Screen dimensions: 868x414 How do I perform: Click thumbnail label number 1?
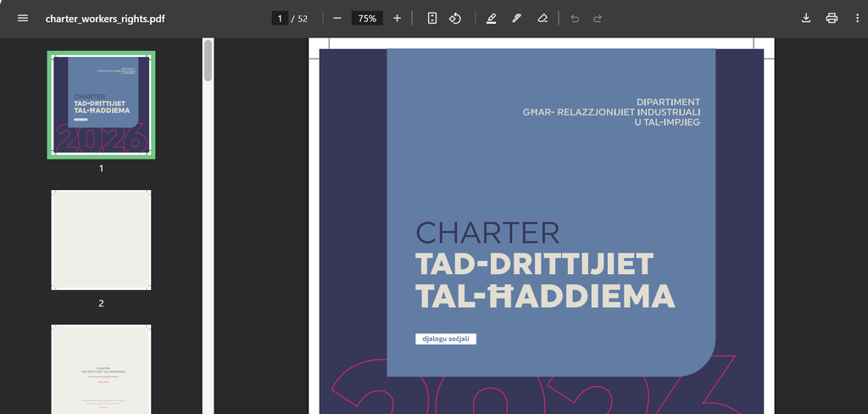[x=101, y=169]
